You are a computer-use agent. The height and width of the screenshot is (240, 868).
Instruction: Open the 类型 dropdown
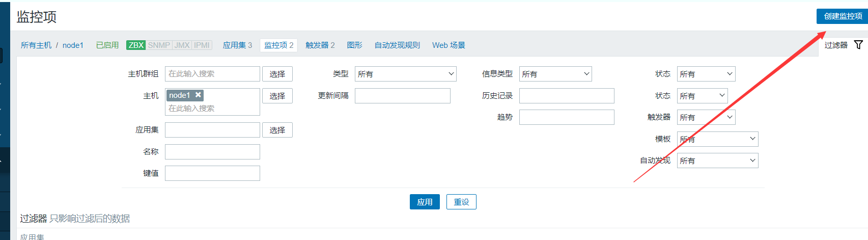pos(405,74)
